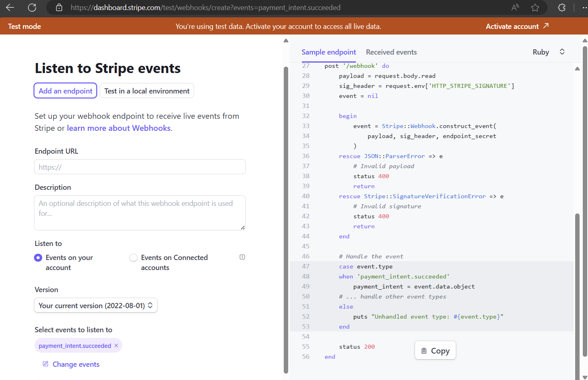The width and height of the screenshot is (588, 380).
Task: Switch to Received events tab
Action: pos(391,52)
